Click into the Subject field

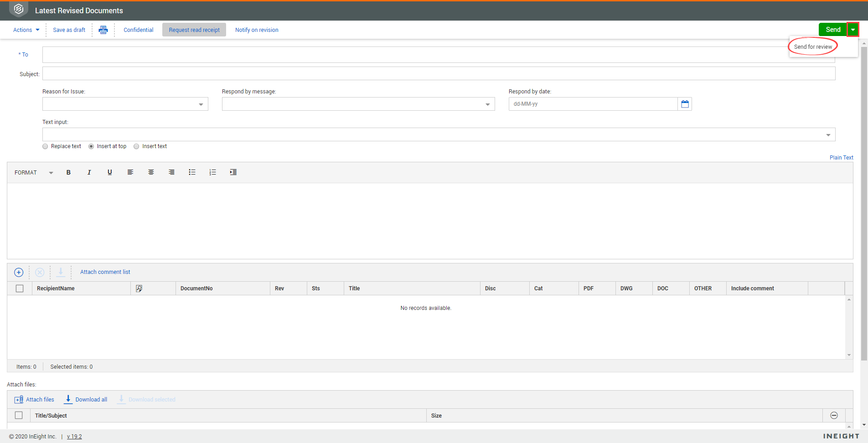[439, 74]
